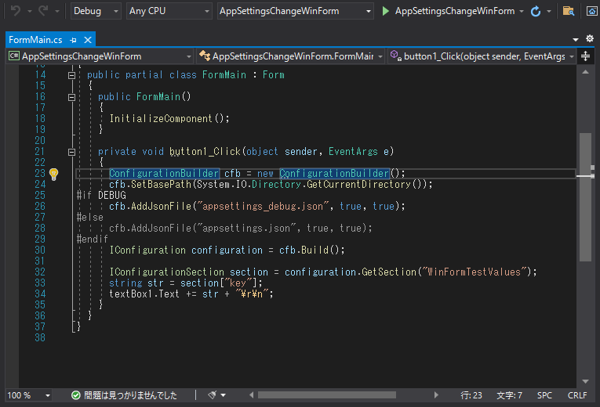The height and width of the screenshot is (407, 600).
Task: Click textBox1.Text on line 34
Action: 144,294
